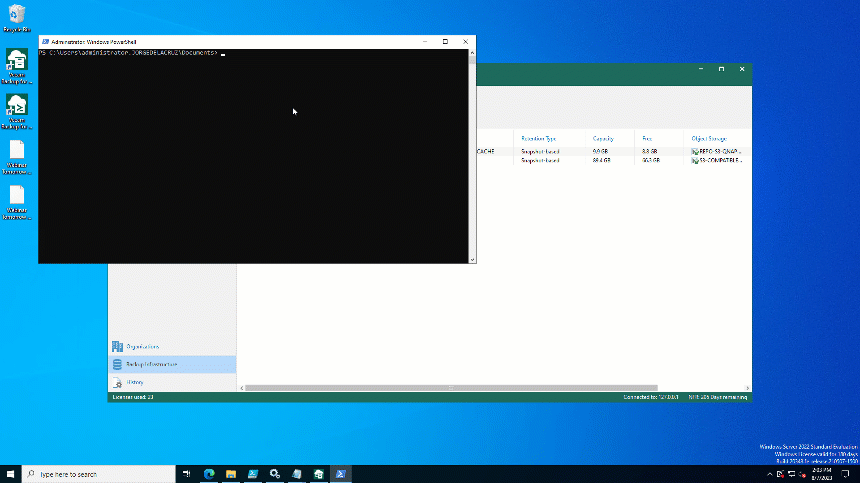This screenshot has width=860, height=483.
Task: Select the second Webinar text file on desktop
Action: (16, 202)
